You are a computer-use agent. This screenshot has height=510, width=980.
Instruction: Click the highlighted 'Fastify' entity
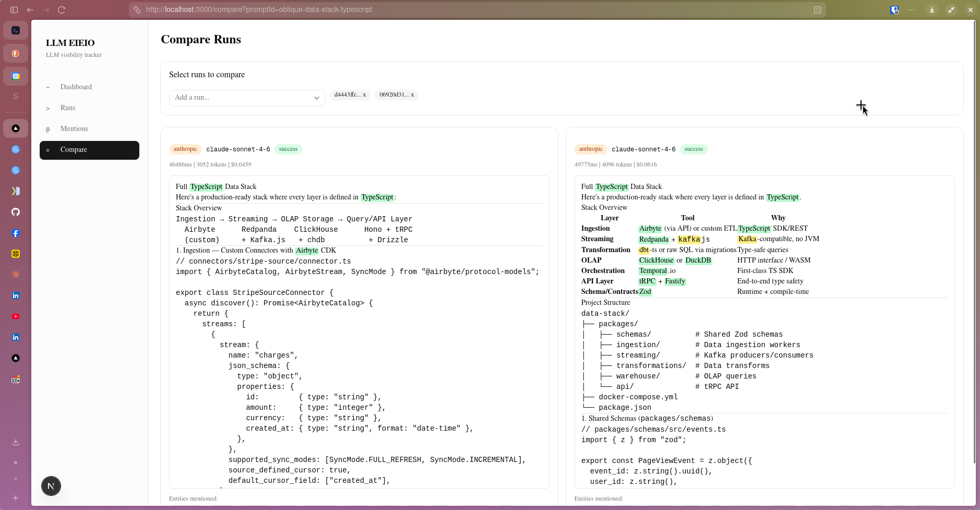coord(675,281)
